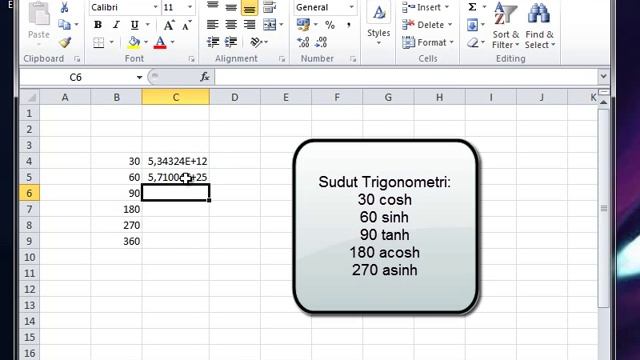
Task: Open the Borders dropdown arrow
Action: click(x=111, y=42)
